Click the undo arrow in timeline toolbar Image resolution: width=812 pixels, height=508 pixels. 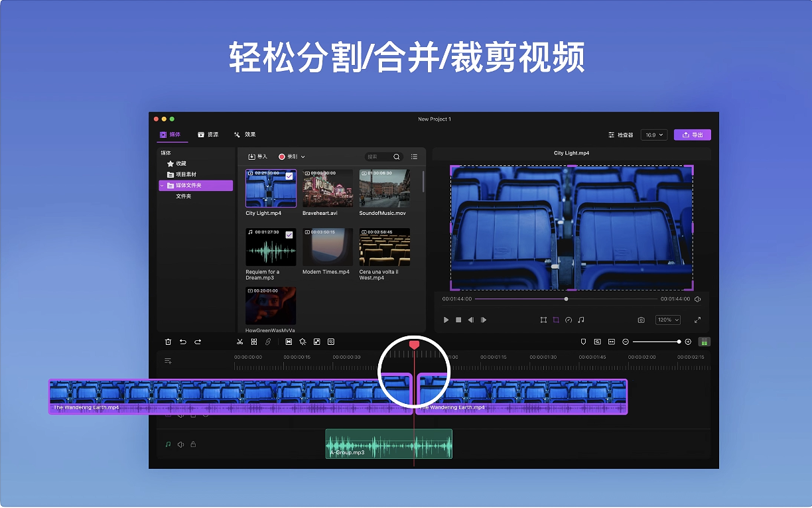[x=182, y=342]
